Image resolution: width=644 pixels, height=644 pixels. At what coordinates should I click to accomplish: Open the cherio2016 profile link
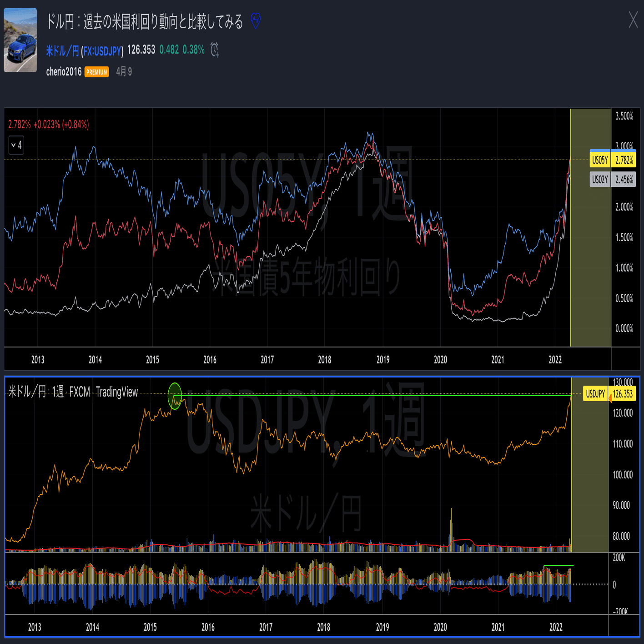(64, 71)
